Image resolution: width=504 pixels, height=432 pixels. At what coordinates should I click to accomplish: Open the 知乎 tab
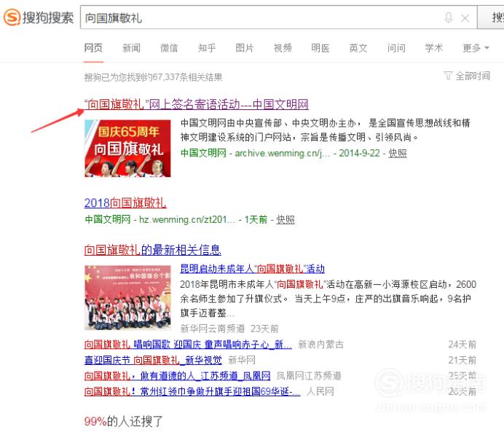[207, 48]
